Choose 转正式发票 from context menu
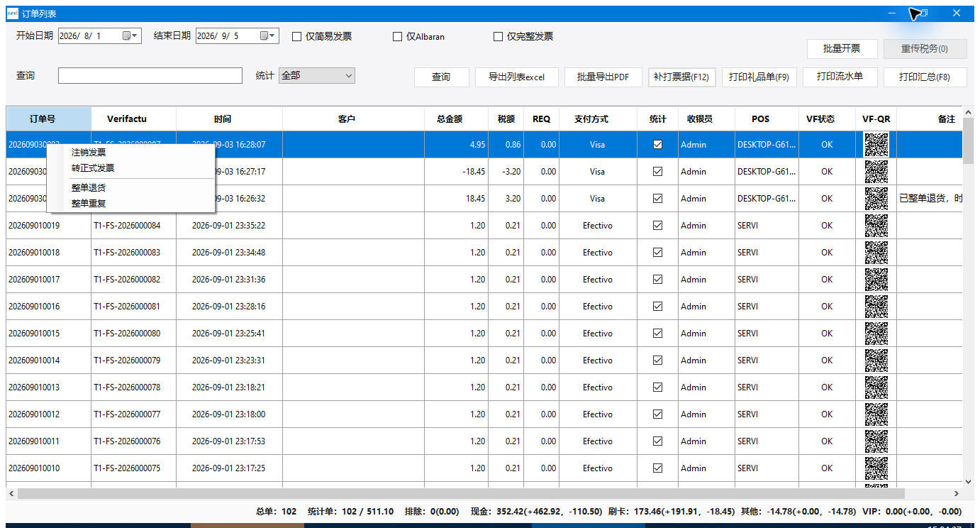The image size is (980, 528). pos(130,168)
